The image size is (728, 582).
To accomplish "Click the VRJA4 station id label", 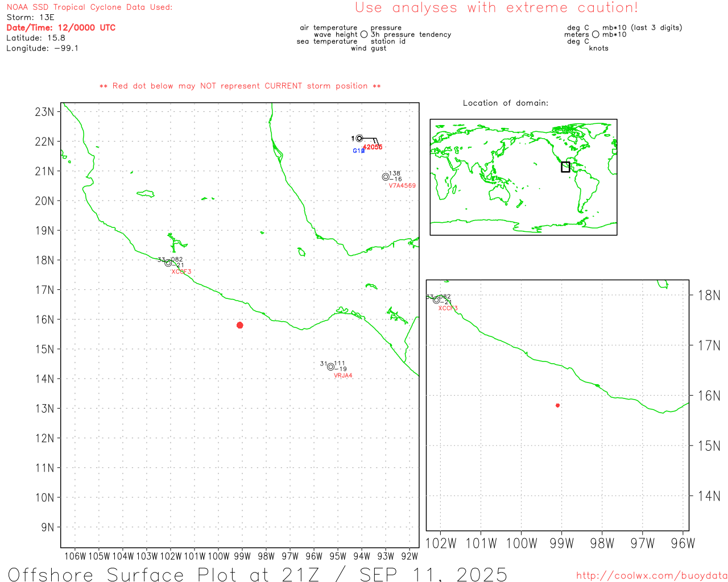I will 343,376.
